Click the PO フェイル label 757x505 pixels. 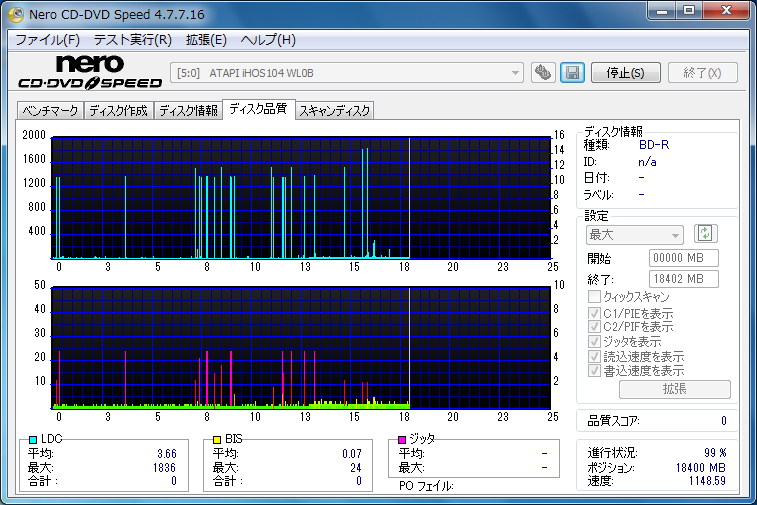tap(426, 486)
